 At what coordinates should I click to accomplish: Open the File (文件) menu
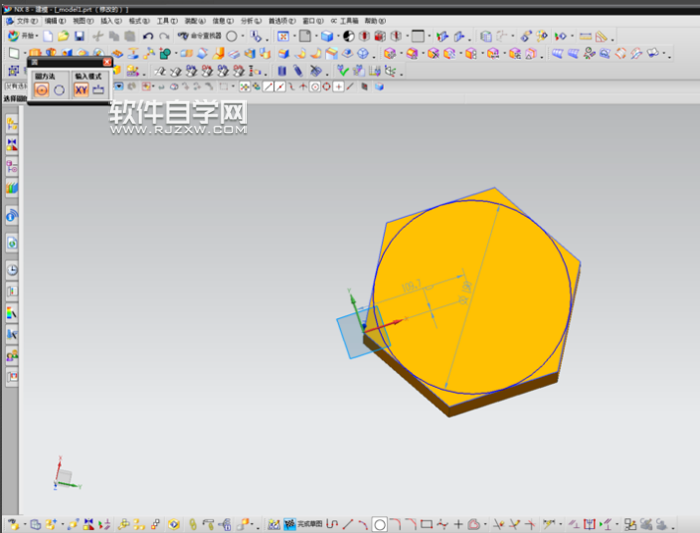point(26,20)
